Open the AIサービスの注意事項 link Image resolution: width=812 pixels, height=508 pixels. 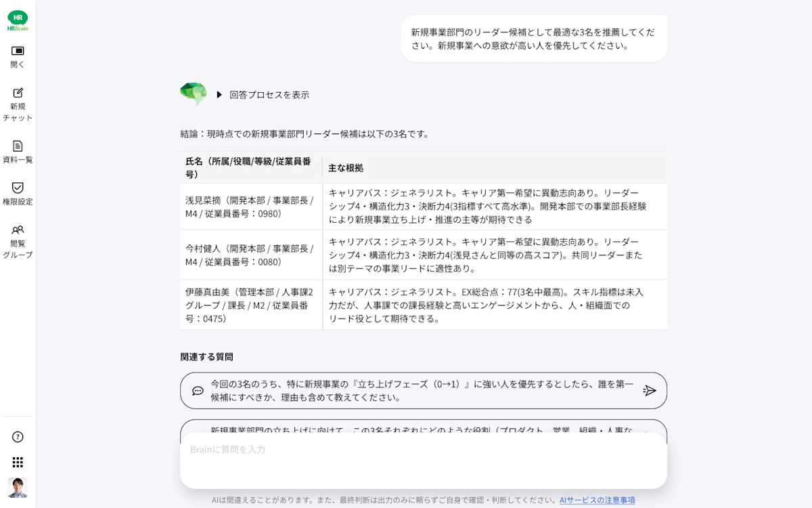click(597, 500)
